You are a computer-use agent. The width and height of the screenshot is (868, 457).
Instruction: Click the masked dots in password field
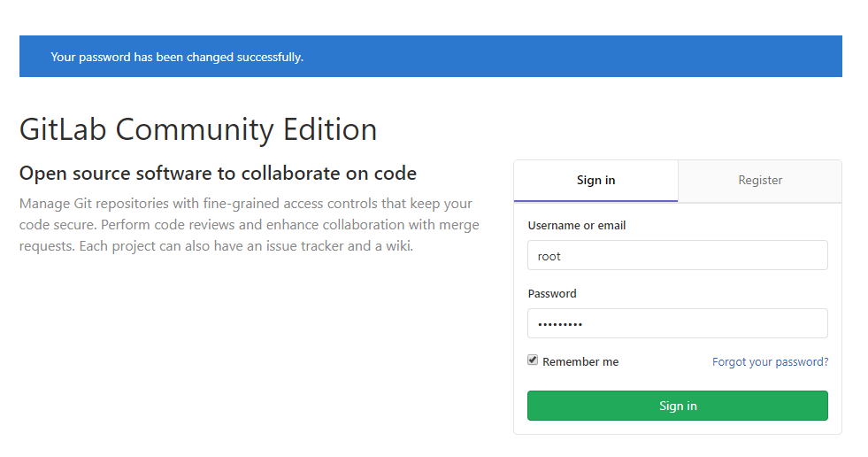point(560,324)
